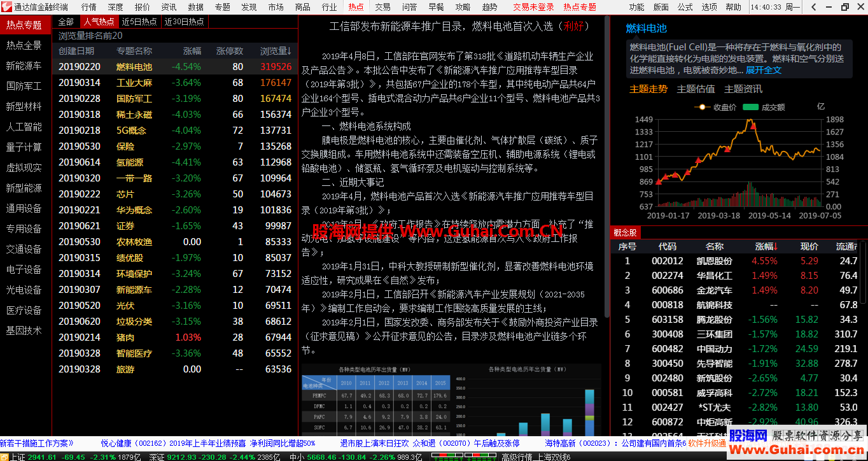Switch to the 近5日热点 tab
The image size is (868, 461).
point(140,22)
